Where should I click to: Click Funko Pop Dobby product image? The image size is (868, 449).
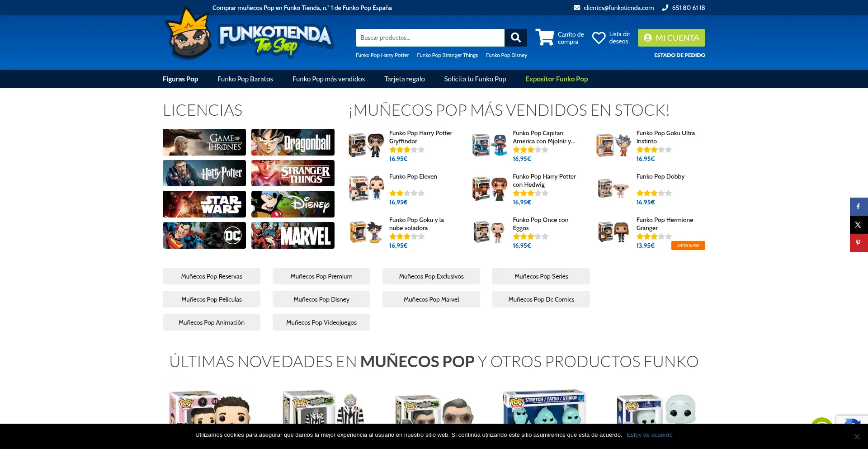click(x=613, y=189)
